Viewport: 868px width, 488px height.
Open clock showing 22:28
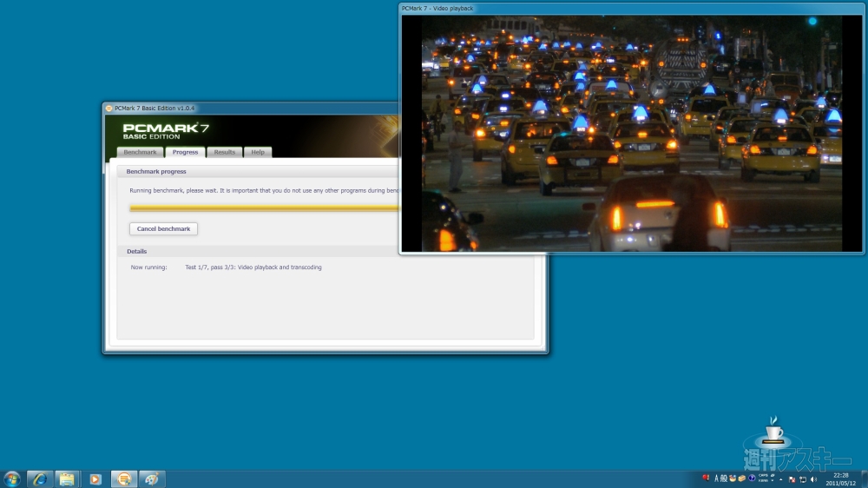pos(841,479)
